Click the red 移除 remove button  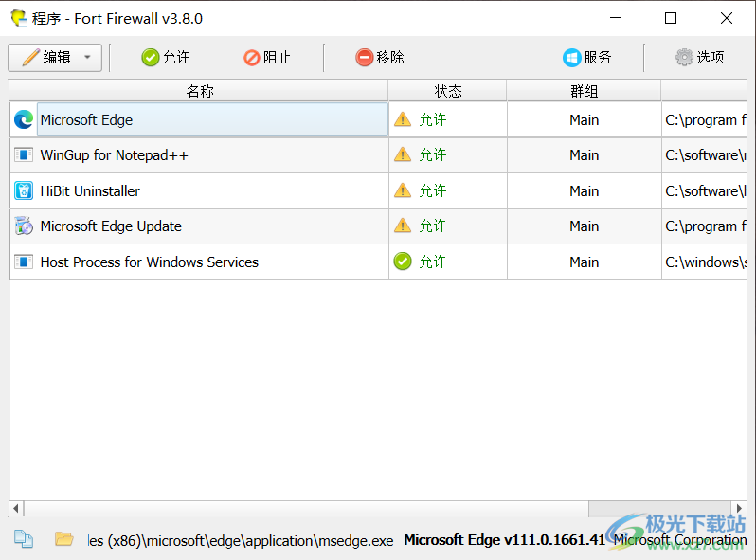pos(380,58)
